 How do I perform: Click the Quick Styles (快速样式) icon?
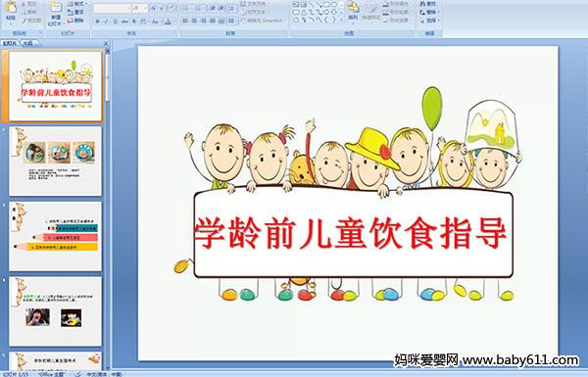point(371,8)
